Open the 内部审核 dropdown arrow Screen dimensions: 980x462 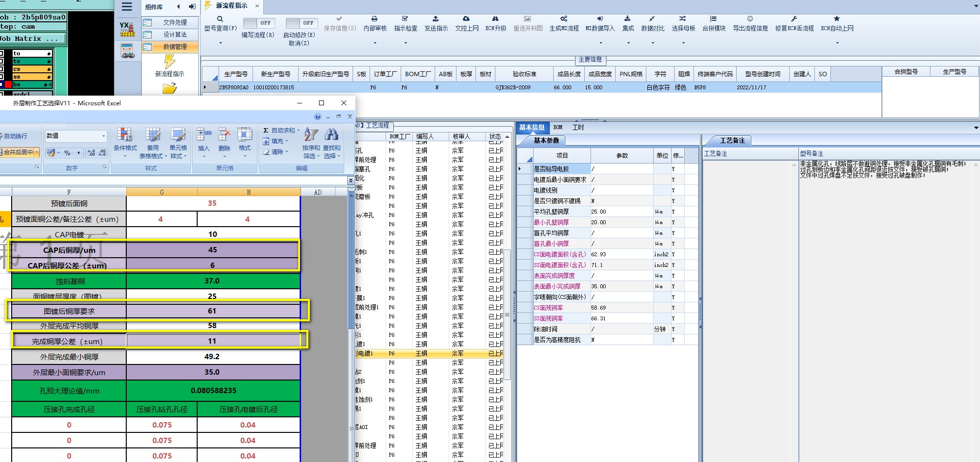[375, 43]
